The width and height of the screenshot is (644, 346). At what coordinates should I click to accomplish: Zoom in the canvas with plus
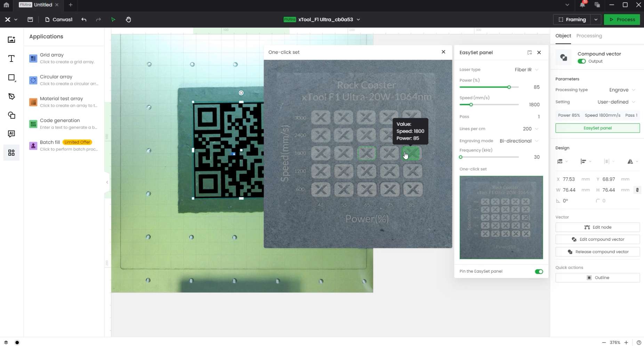tap(626, 343)
